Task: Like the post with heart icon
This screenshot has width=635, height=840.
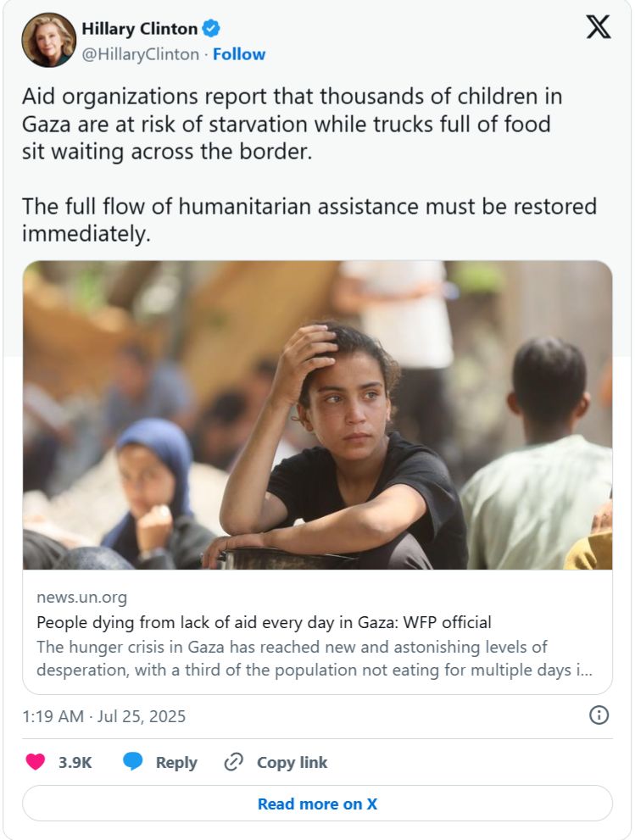Action: pyautogui.click(x=35, y=762)
